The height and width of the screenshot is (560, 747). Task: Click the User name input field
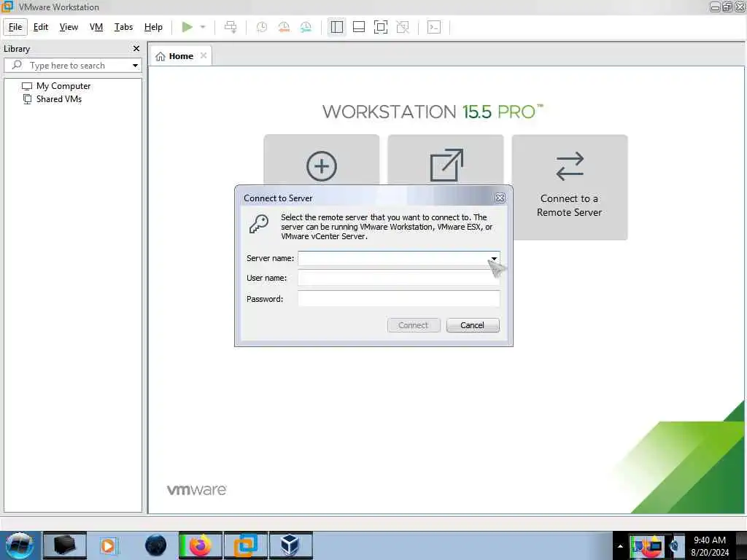[x=399, y=278]
